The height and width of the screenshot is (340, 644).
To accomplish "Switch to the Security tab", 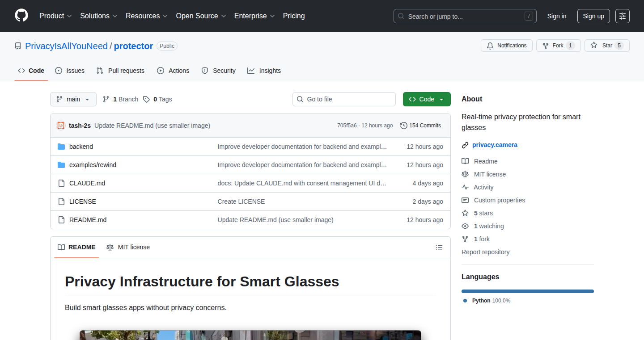I will click(218, 71).
